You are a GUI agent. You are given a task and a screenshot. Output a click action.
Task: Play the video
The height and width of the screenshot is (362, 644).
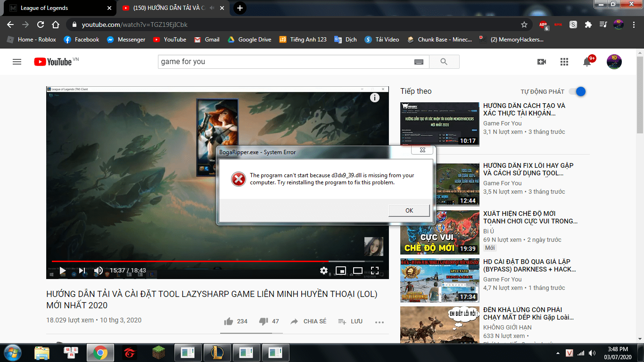click(62, 271)
